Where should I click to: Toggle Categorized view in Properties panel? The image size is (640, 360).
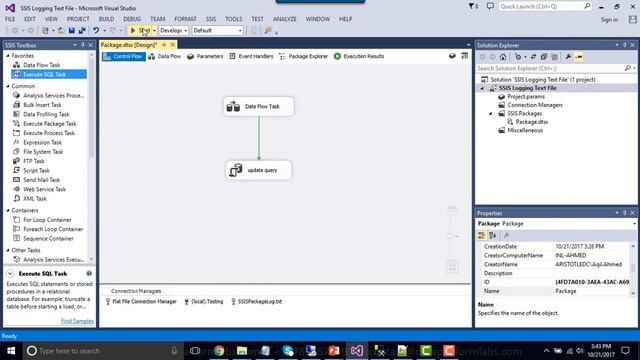coord(482,236)
